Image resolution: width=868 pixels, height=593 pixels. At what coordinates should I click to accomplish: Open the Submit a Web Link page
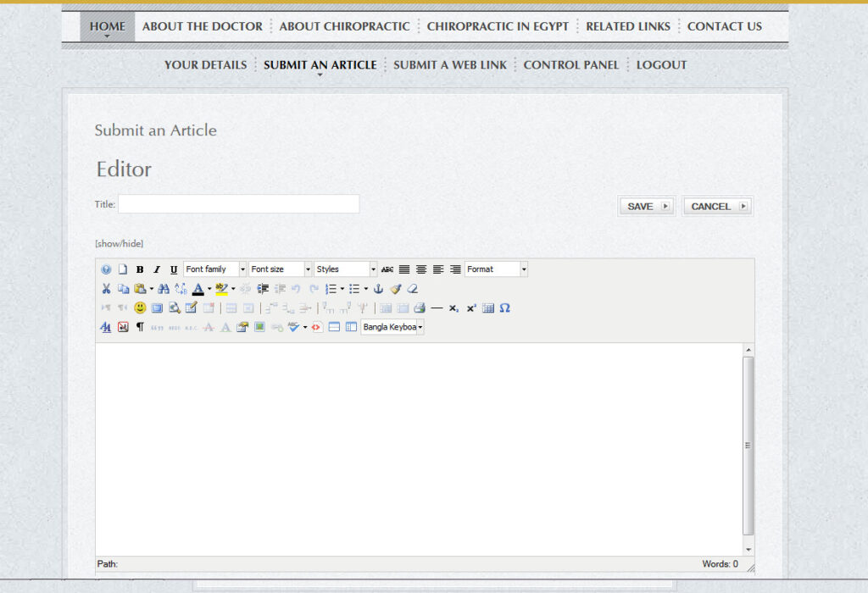pyautogui.click(x=450, y=64)
